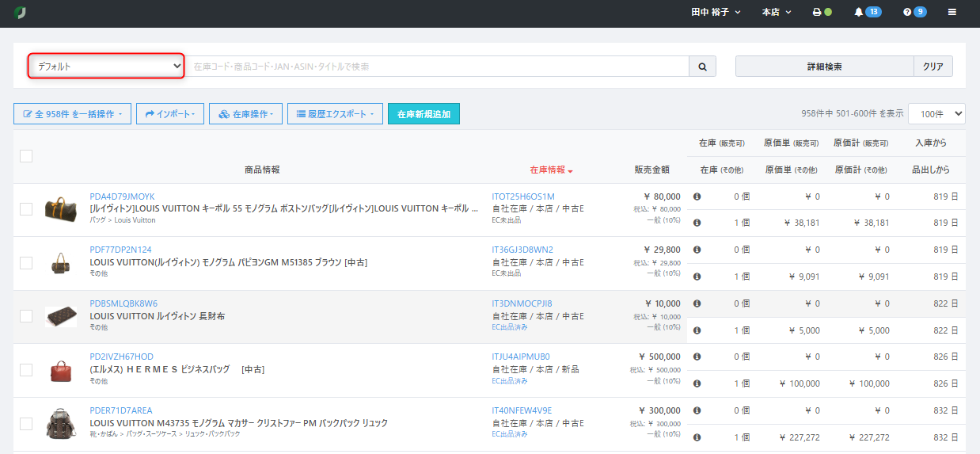This screenshot has width=980, height=454.
Task: Click the info icon beside the 0 個 stock in the PDA4D79JMOYK row
Action: click(697, 196)
